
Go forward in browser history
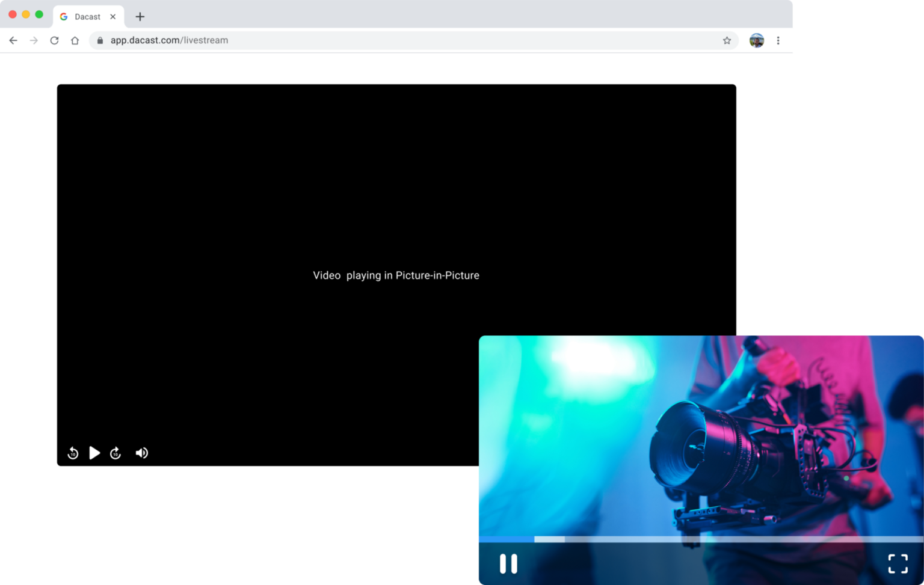click(34, 40)
